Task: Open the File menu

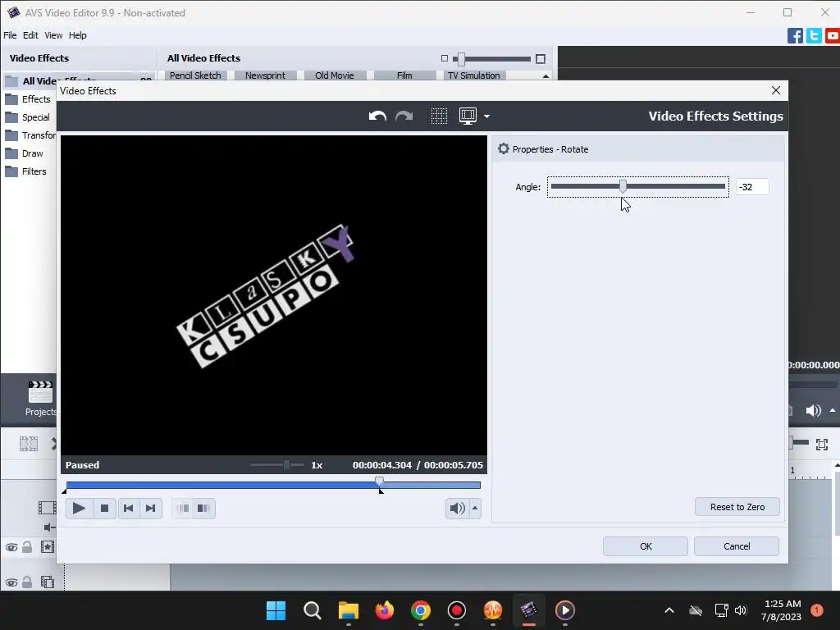Action: click(10, 35)
